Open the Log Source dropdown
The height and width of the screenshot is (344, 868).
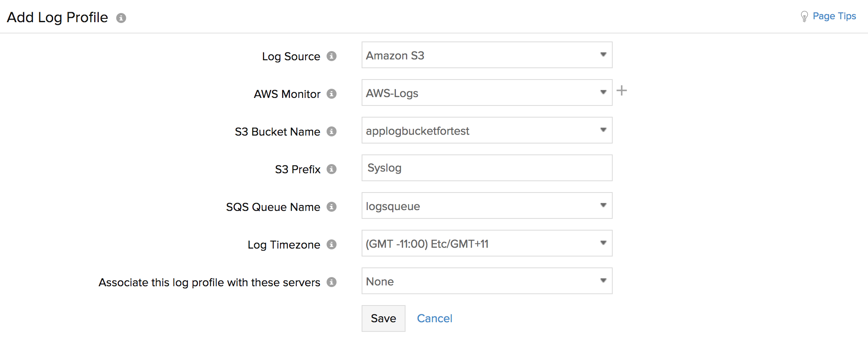click(487, 55)
